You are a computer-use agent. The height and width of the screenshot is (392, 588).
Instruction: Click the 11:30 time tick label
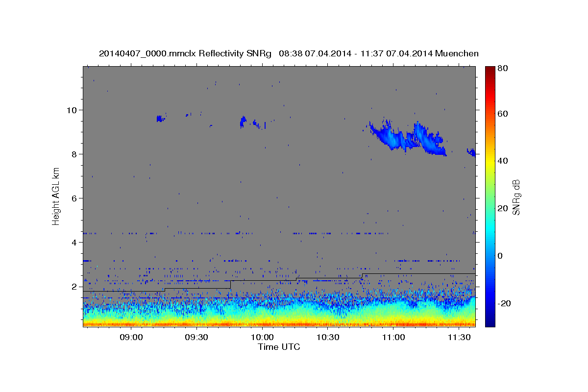[x=459, y=338]
